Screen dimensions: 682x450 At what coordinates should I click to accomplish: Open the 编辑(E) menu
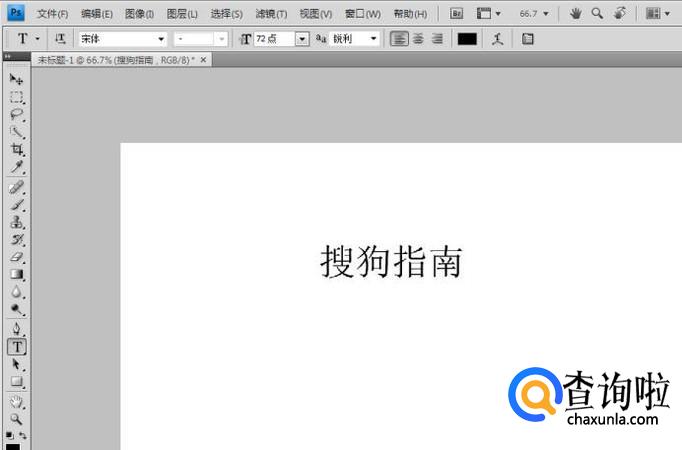97,14
